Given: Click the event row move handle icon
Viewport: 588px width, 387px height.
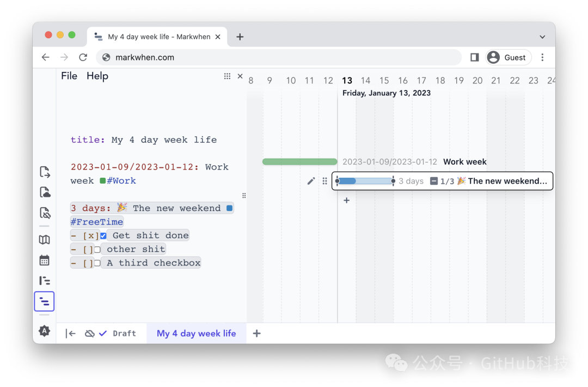Looking at the screenshot, I should point(324,182).
